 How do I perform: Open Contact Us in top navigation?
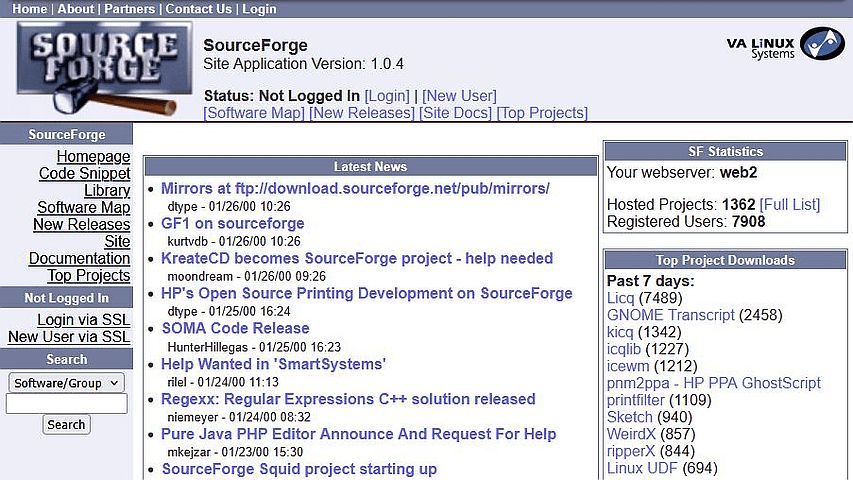click(x=199, y=9)
